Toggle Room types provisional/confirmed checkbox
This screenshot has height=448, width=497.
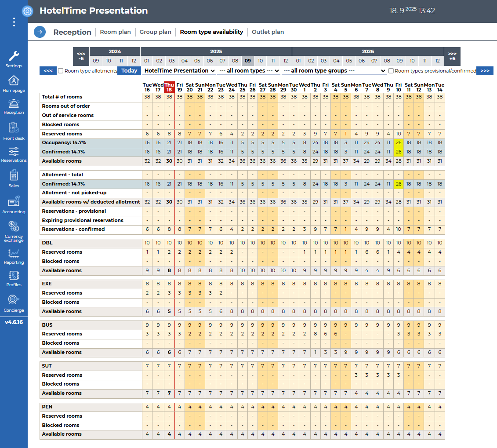tap(391, 71)
